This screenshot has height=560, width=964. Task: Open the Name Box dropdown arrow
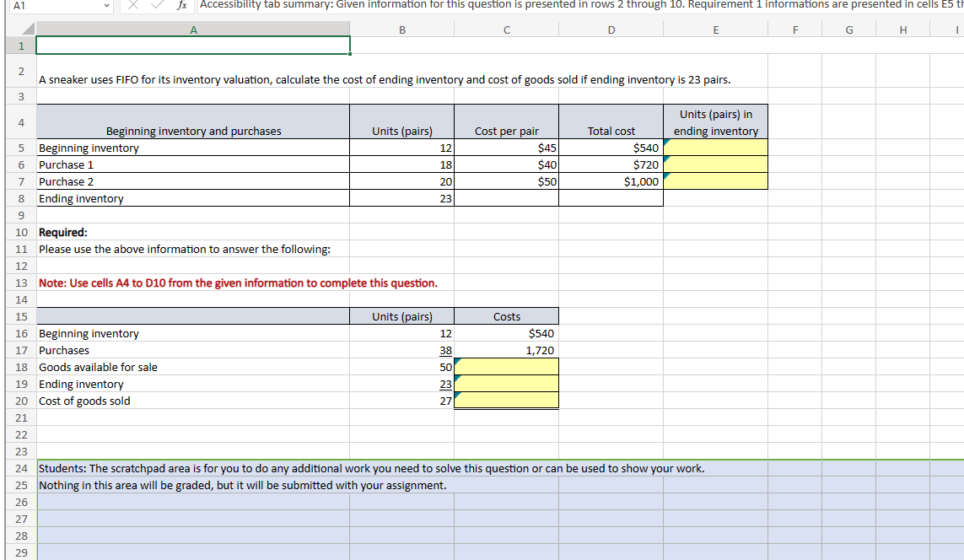point(106,8)
